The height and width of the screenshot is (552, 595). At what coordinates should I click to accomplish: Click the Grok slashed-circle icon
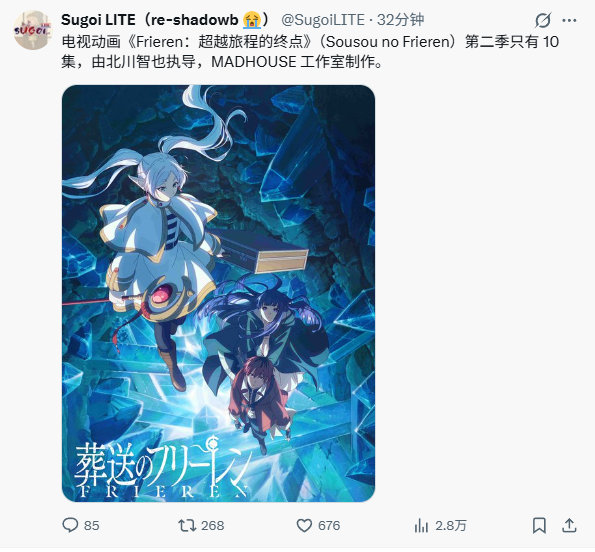click(x=543, y=20)
